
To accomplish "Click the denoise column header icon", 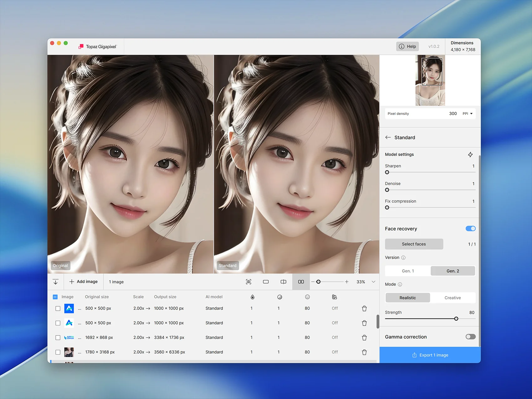I will click(280, 297).
